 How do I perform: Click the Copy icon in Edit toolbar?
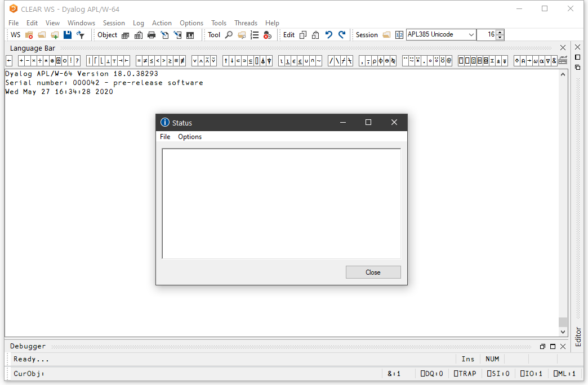[303, 35]
